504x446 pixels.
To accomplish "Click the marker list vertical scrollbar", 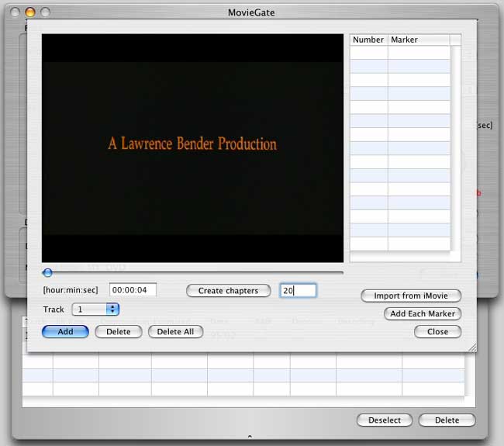I will [x=456, y=147].
